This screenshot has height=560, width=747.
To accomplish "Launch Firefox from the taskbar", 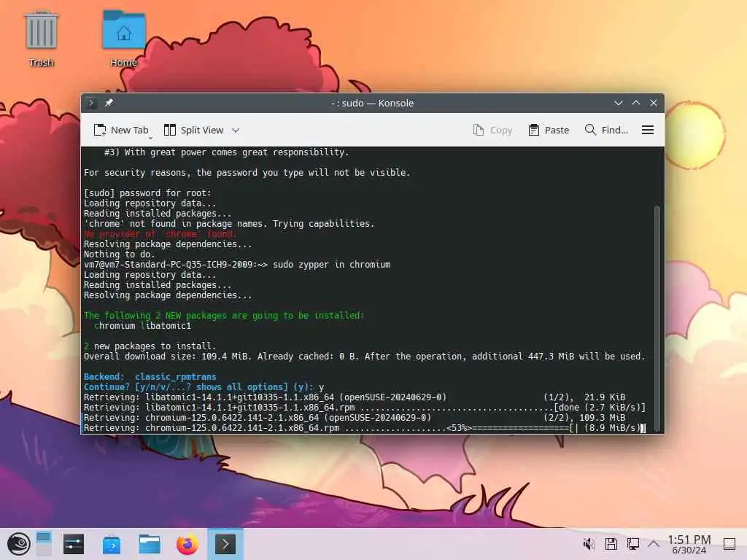I will pyautogui.click(x=187, y=544).
